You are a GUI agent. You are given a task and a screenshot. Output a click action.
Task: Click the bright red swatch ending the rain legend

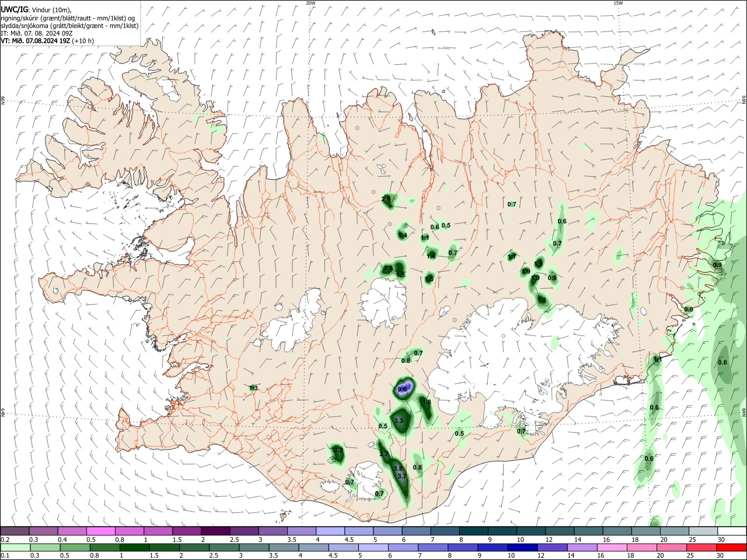pyautogui.click(x=731, y=548)
